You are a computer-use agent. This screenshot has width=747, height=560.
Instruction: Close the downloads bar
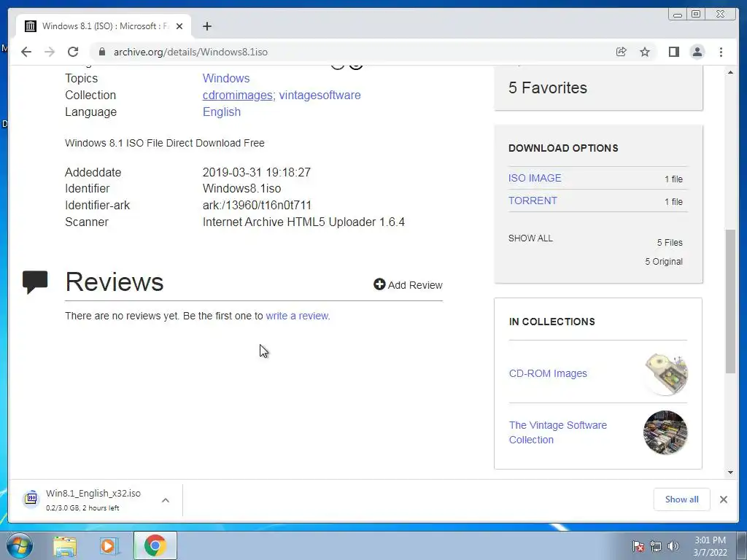click(723, 499)
